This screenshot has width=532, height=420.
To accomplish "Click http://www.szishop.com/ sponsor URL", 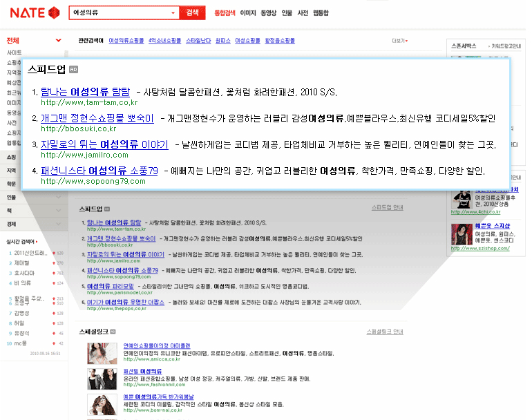I will coord(480,248).
